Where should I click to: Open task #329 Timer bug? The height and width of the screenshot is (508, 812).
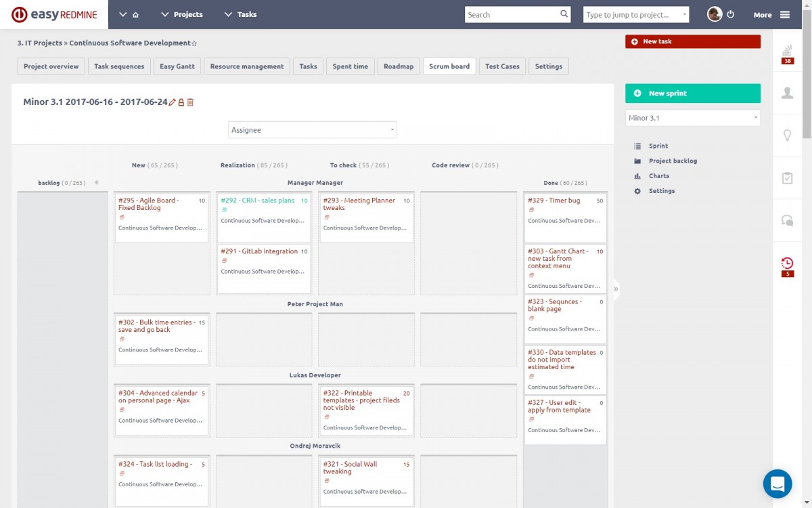(x=554, y=200)
